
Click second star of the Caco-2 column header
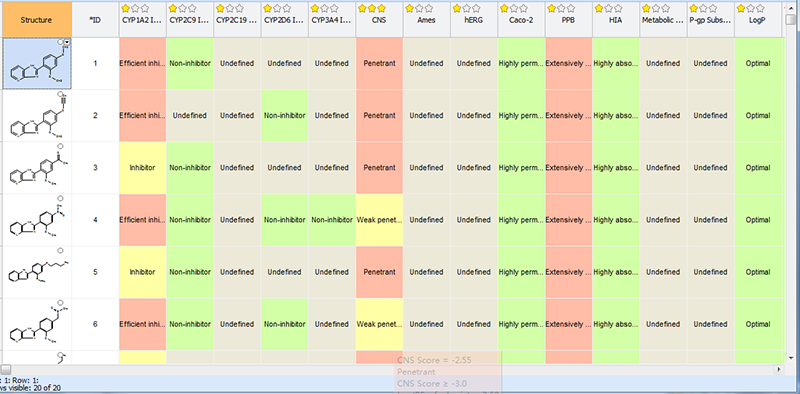coord(514,8)
